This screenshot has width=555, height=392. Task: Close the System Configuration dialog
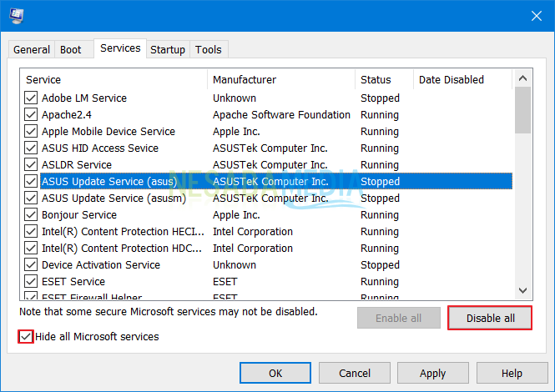[x=537, y=16]
